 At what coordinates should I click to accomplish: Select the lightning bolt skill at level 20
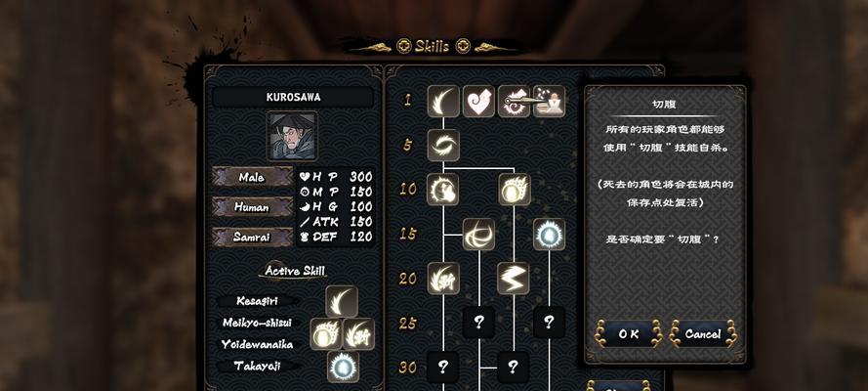click(x=514, y=278)
